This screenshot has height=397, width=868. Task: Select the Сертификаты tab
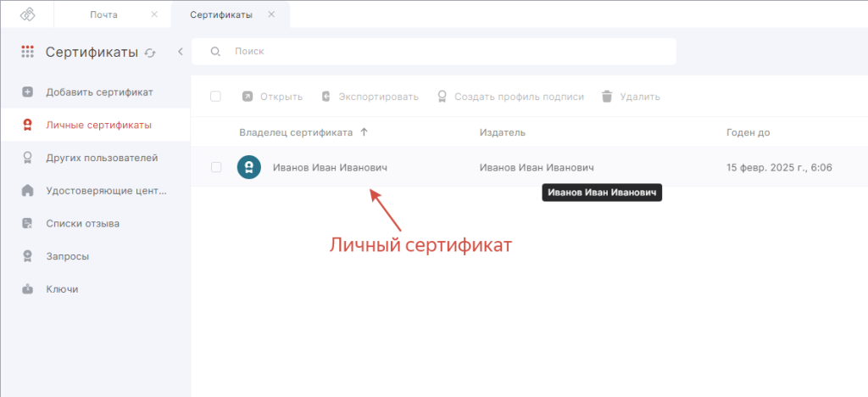click(221, 15)
